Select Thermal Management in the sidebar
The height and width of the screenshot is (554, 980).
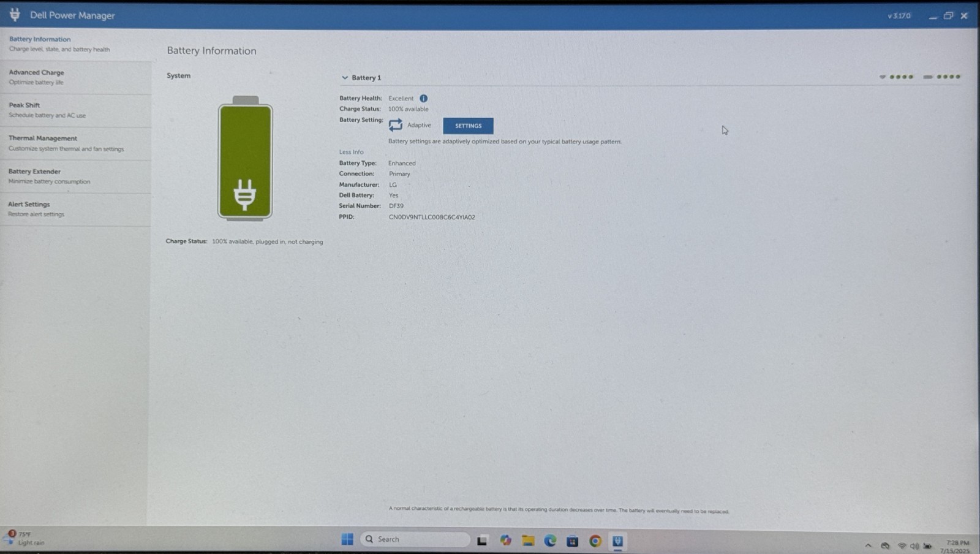click(x=75, y=143)
